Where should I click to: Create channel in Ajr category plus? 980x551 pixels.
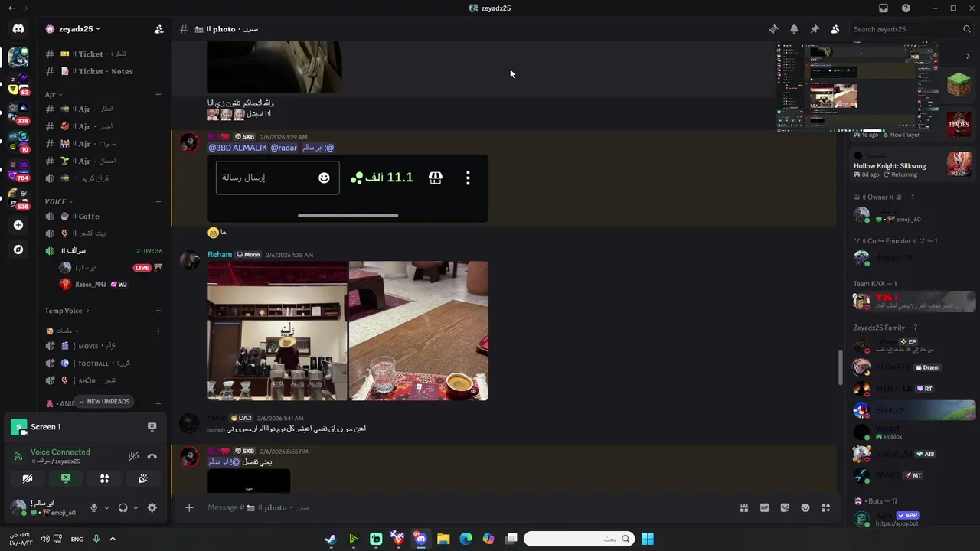click(158, 95)
